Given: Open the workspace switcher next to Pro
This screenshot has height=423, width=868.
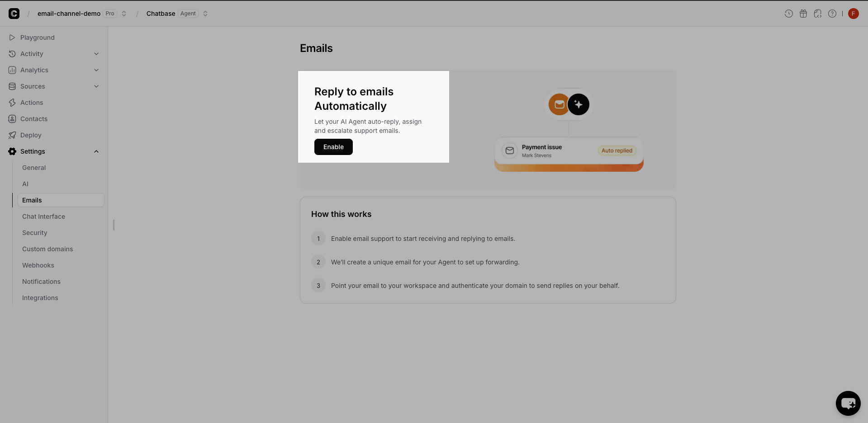Looking at the screenshot, I should coord(123,14).
